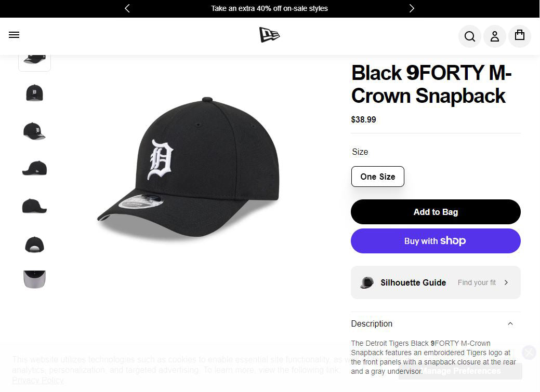Collapse the Description section
Screen dimensions: 540x392
click(x=510, y=323)
